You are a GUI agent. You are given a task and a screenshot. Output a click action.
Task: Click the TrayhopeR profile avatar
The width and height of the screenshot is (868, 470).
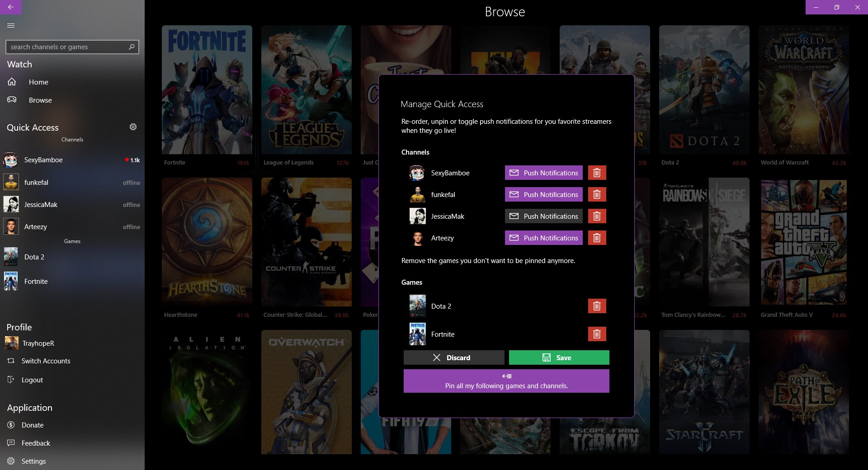pos(11,343)
